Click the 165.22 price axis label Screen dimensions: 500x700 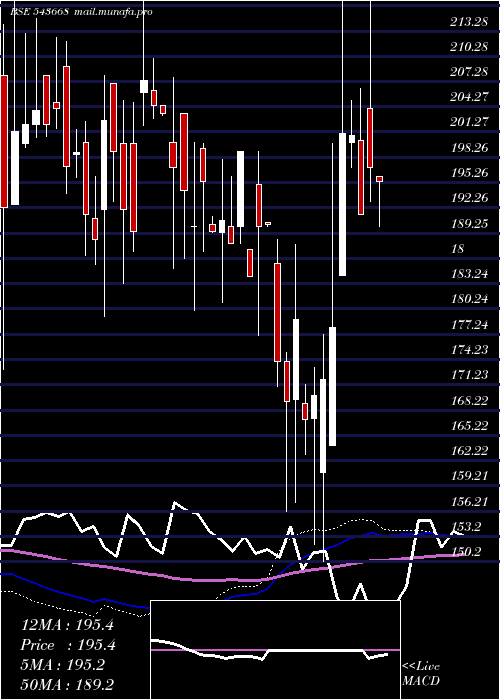(470, 425)
